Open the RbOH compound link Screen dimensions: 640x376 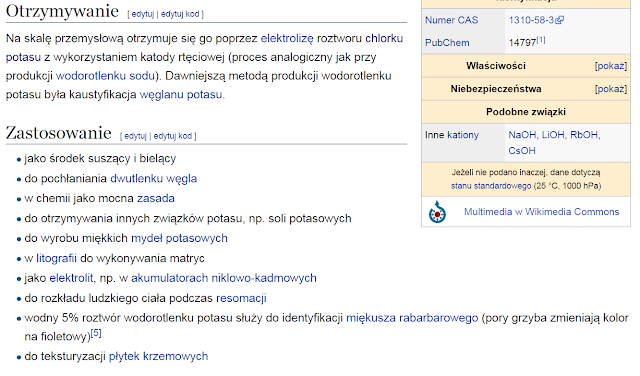[584, 135]
